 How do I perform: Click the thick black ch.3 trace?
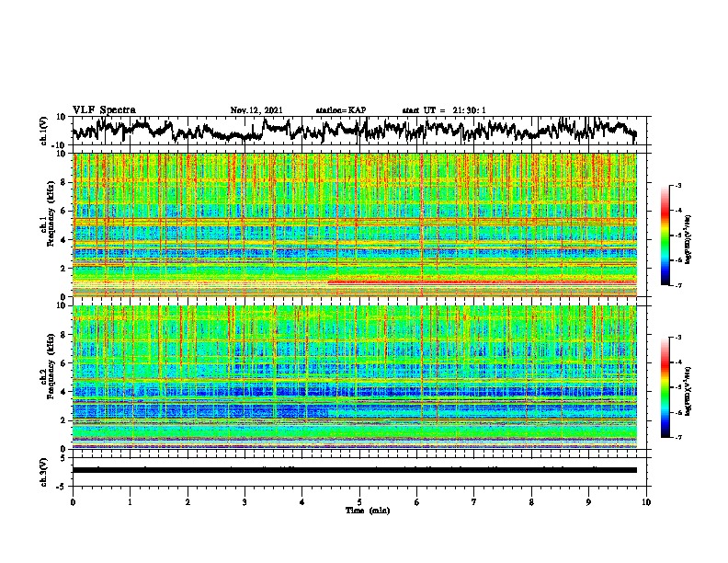[x=354, y=470]
